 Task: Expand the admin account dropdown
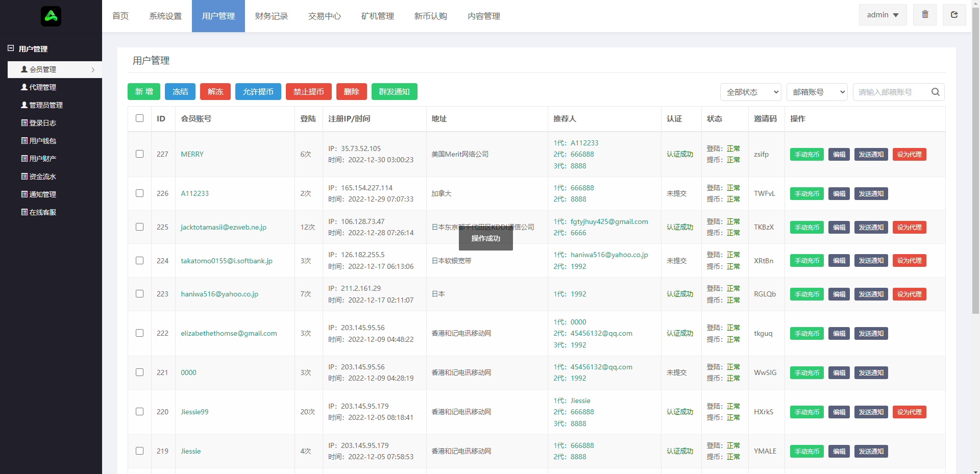(x=883, y=15)
